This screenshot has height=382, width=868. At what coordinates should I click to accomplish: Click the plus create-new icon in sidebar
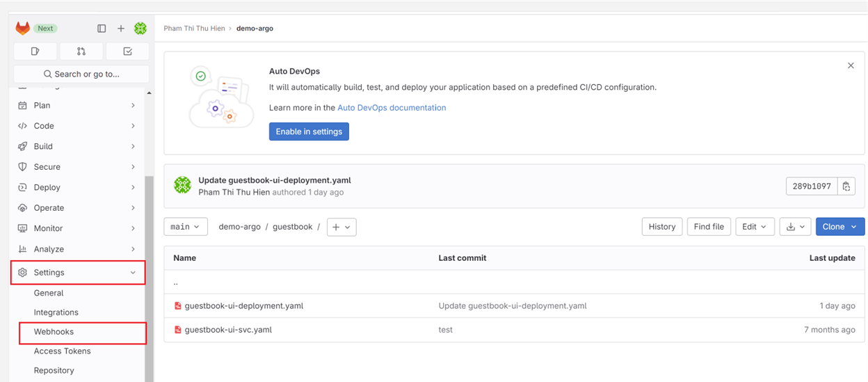coord(121,29)
